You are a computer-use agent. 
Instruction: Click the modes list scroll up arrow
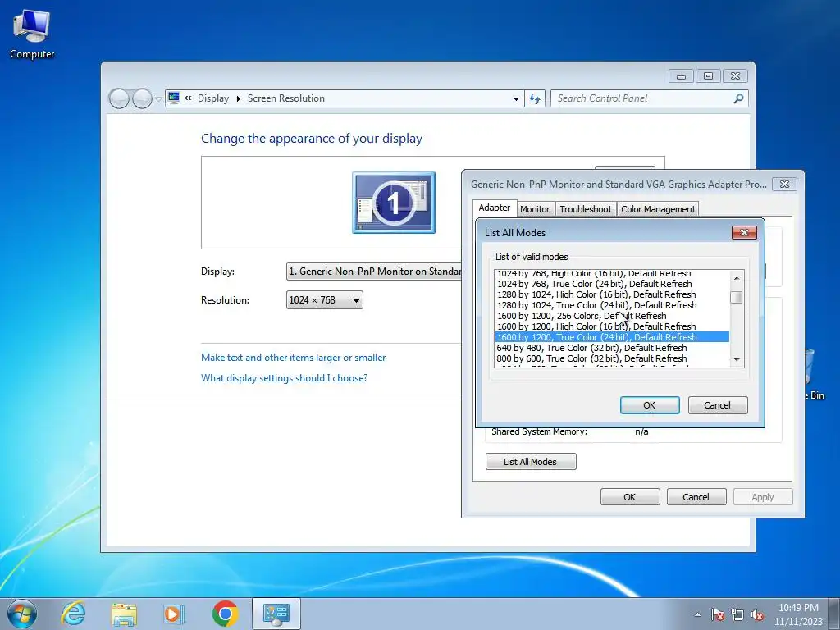(737, 277)
